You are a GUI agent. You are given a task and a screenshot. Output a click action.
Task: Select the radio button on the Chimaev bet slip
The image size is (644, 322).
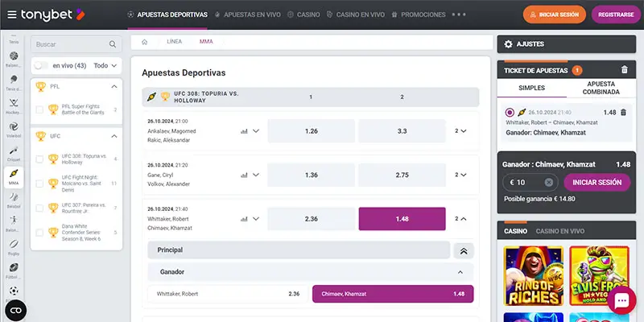point(510,112)
